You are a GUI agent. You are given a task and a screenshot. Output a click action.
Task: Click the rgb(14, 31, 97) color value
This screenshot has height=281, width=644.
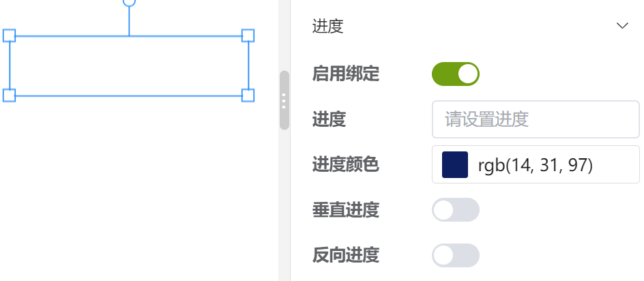[x=535, y=165]
